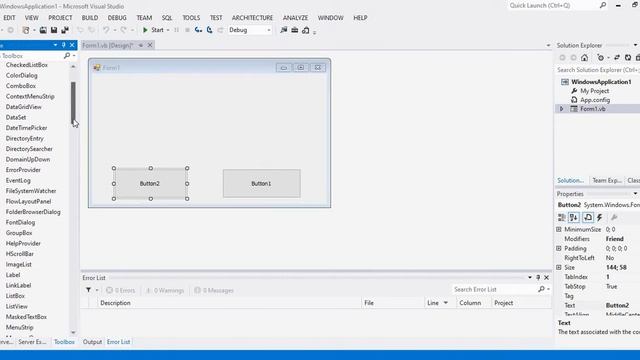Click Solution Explorer Refresh icon
The image size is (640, 360).
(x=628, y=58)
